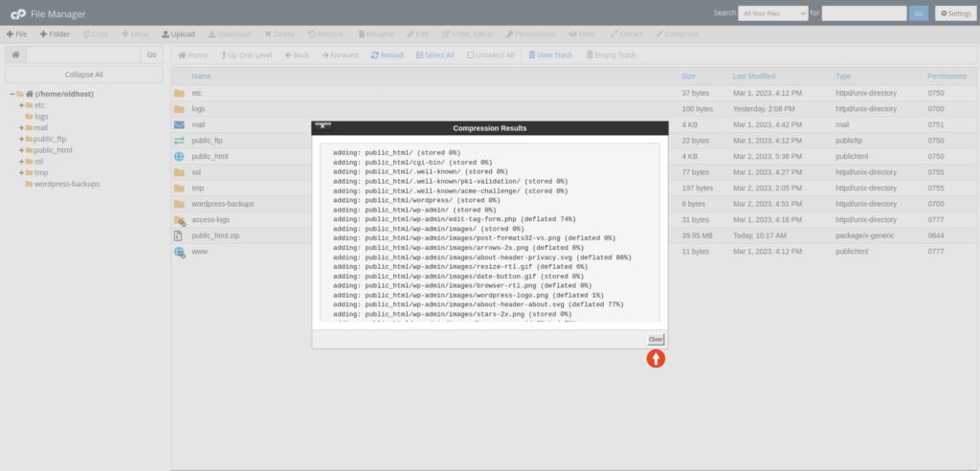Open the Settings button
Viewport: 980px width, 471px height.
pos(955,13)
